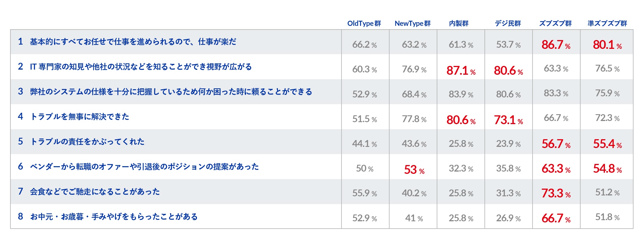This screenshot has width=644, height=246.
Task: Click the 内製群 column header
Action: (x=459, y=23)
